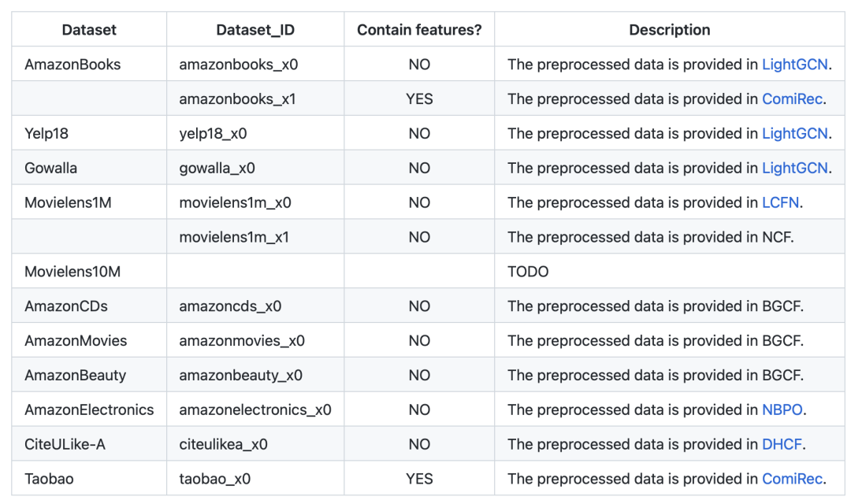Click the Dataset column header
Screen dimensions: 851x504
[x=89, y=30]
